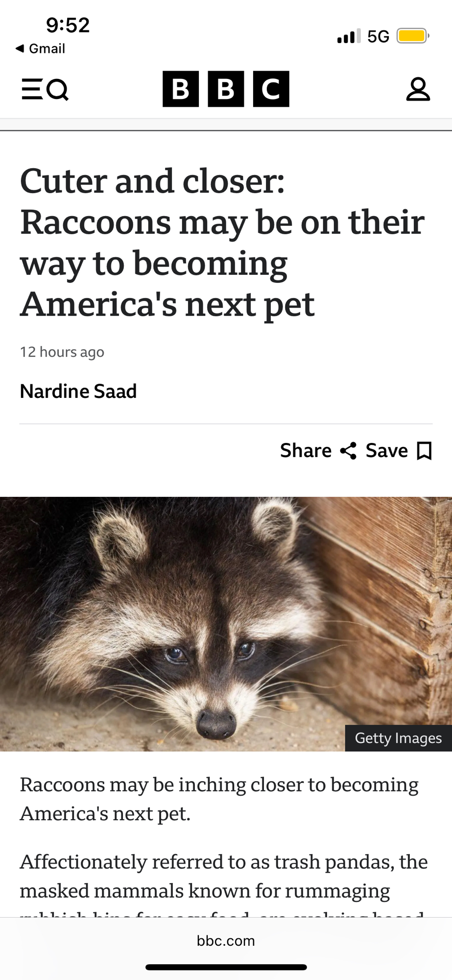Image resolution: width=452 pixels, height=980 pixels.
Task: Click the Save text button
Action: pos(386,451)
